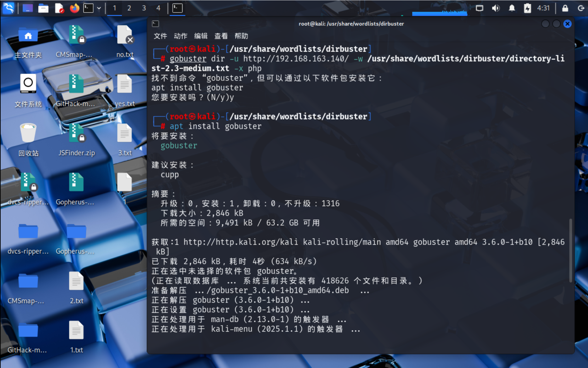Click the green 'gobuster' package name to install
The width and height of the screenshot is (588, 368).
coord(179,146)
